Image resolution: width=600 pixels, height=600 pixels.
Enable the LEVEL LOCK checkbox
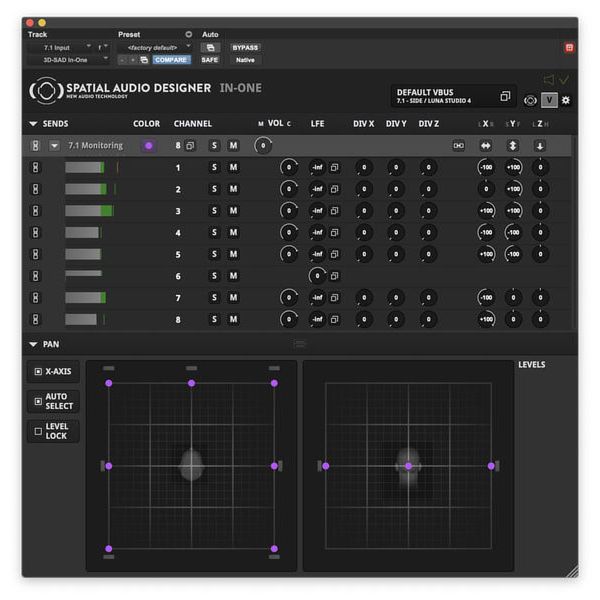click(x=38, y=431)
